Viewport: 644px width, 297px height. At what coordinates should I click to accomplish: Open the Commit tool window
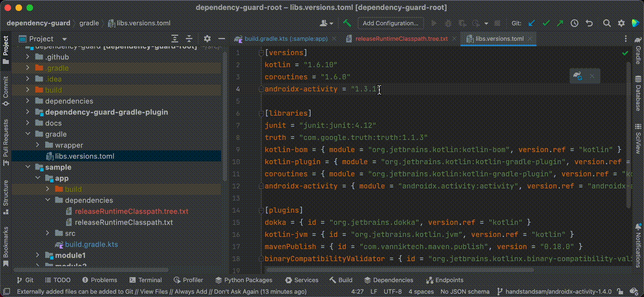[x=6, y=91]
